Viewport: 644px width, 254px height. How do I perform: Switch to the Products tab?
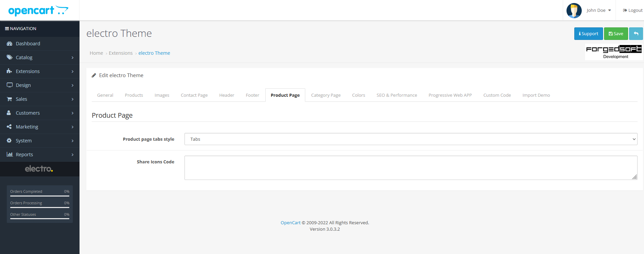[134, 95]
